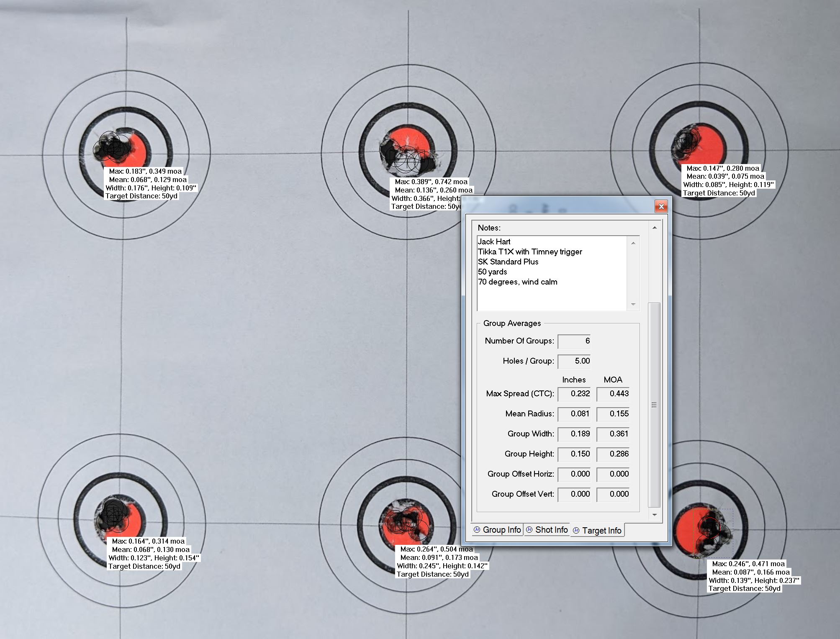Click Group Offset Horiz inches field
Screen dimensions: 840x639
point(574,474)
